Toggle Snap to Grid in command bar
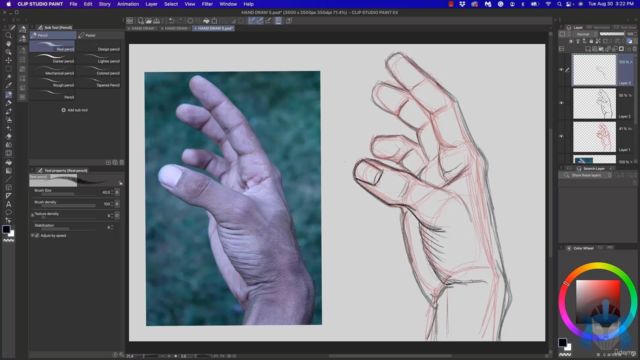 (268, 21)
